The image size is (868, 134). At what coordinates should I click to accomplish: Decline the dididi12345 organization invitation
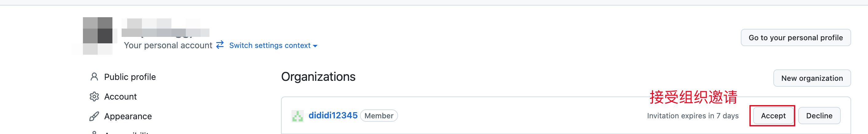coord(819,116)
